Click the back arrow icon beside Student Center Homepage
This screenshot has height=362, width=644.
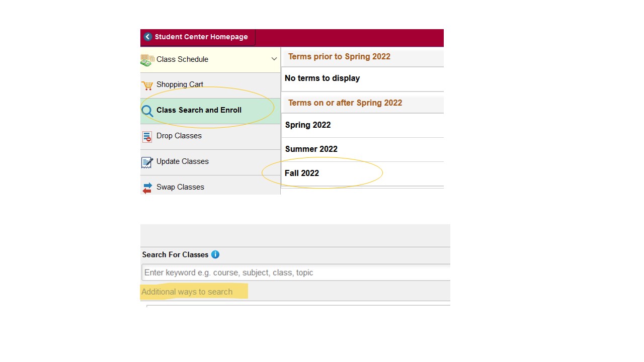tap(148, 37)
